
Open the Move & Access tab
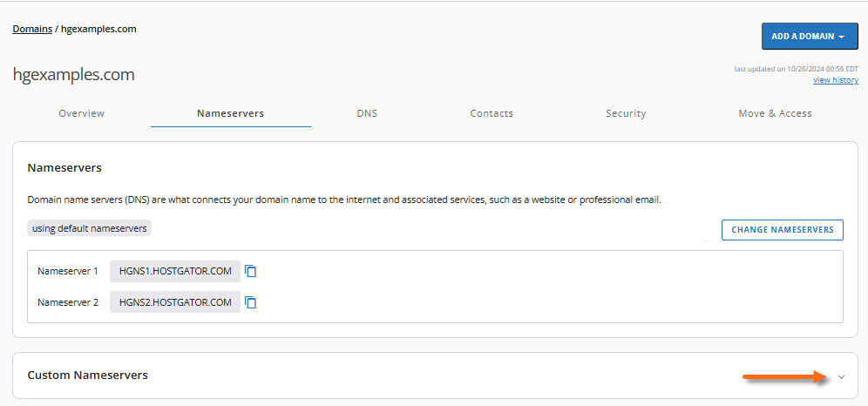point(775,113)
